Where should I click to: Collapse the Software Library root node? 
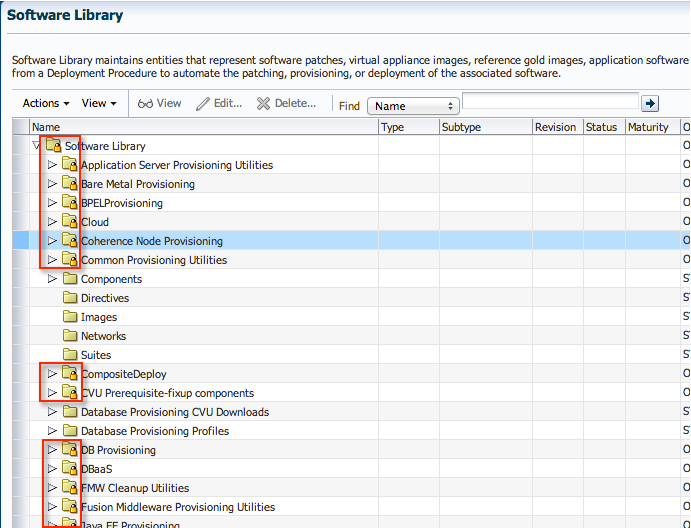pyautogui.click(x=37, y=146)
